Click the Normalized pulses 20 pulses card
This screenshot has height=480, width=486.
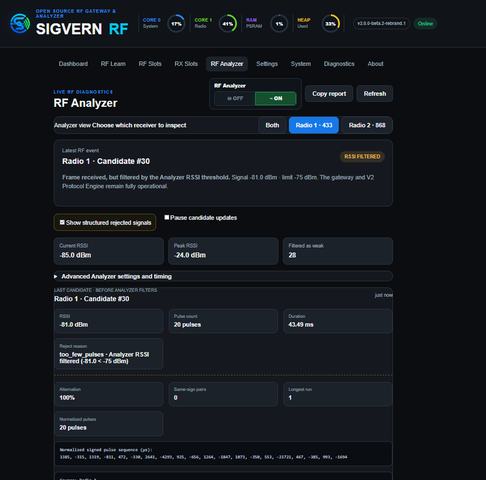click(x=109, y=424)
